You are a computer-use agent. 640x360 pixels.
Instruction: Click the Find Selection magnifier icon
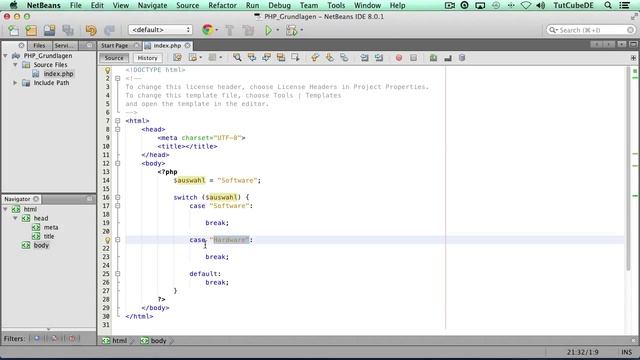click(237, 58)
